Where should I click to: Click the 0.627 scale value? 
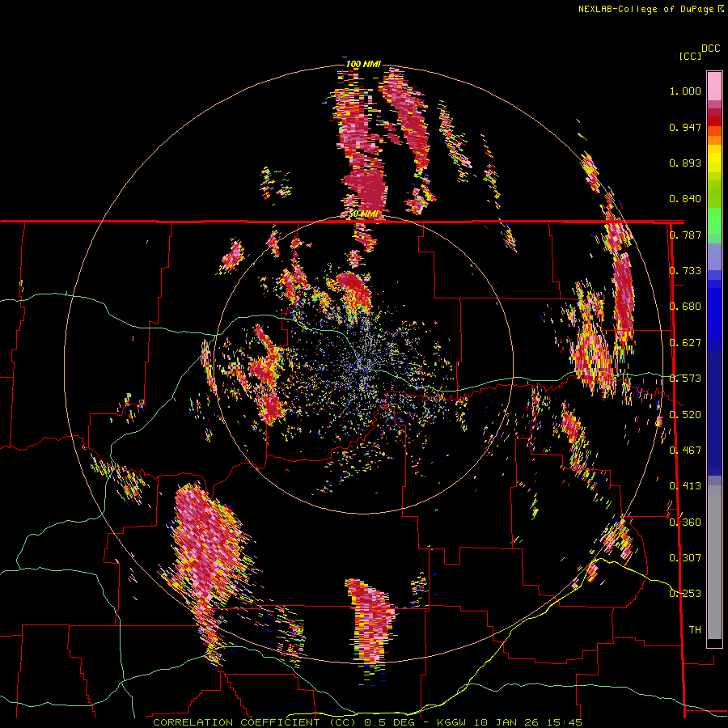(x=685, y=343)
